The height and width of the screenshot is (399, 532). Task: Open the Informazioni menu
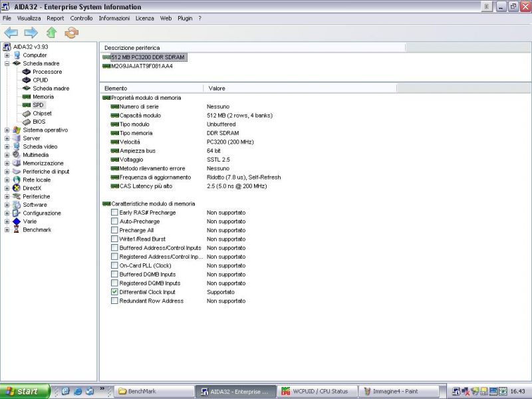[114, 19]
